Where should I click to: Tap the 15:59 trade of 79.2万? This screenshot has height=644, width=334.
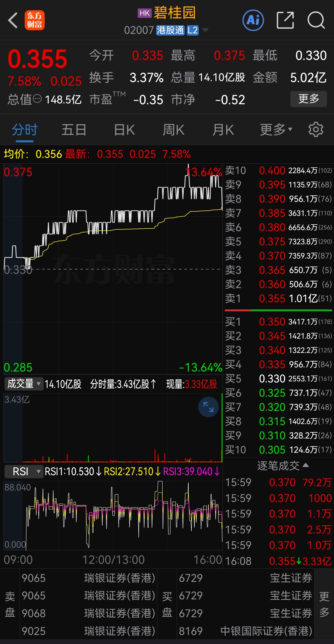click(x=278, y=482)
